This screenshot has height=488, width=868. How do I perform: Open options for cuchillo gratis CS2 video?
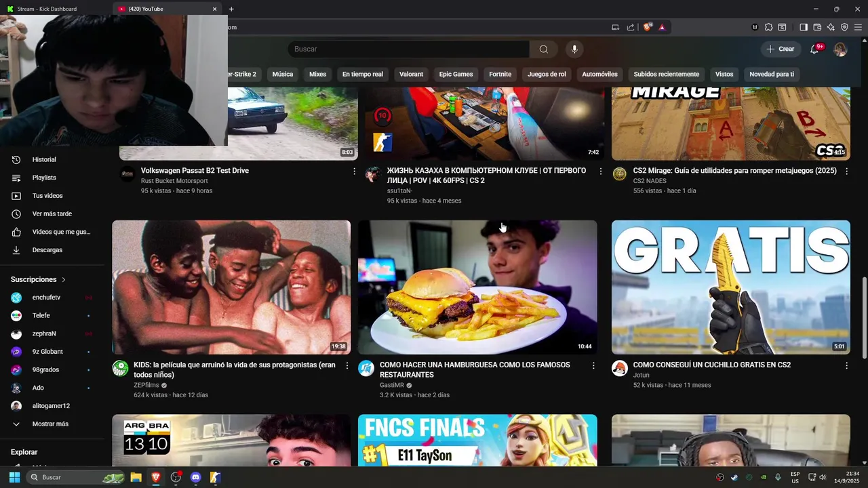tap(846, 365)
